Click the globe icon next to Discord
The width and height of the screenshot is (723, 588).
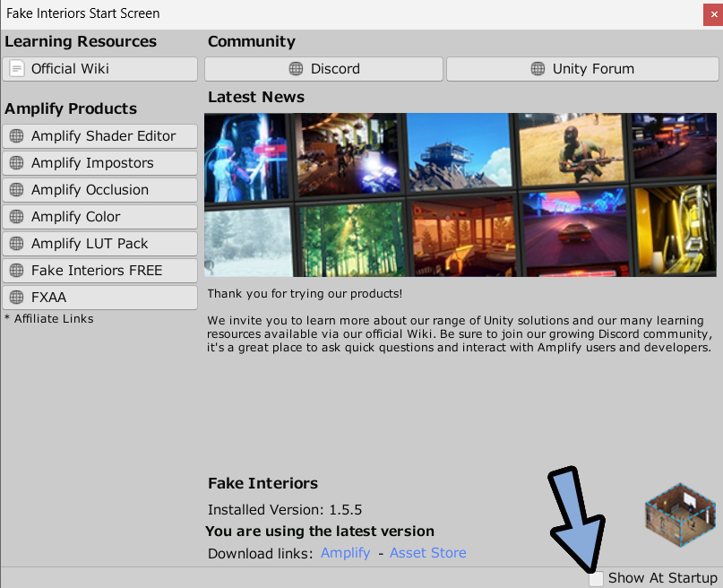tap(296, 69)
